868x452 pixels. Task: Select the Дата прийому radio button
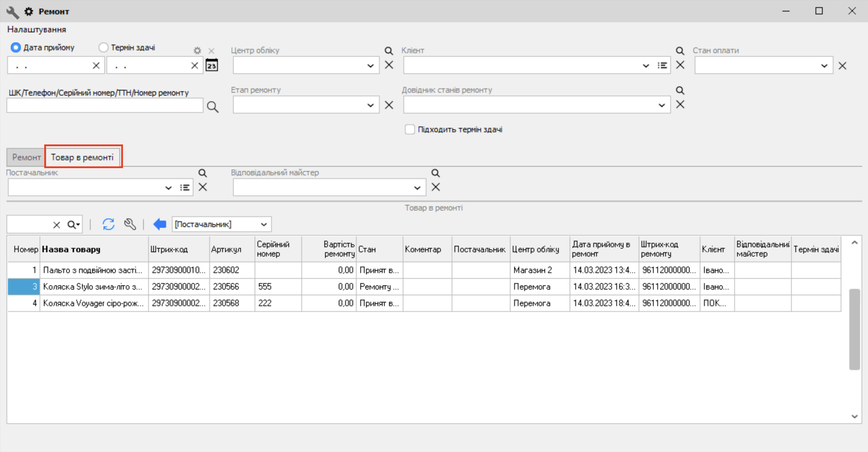pos(15,47)
